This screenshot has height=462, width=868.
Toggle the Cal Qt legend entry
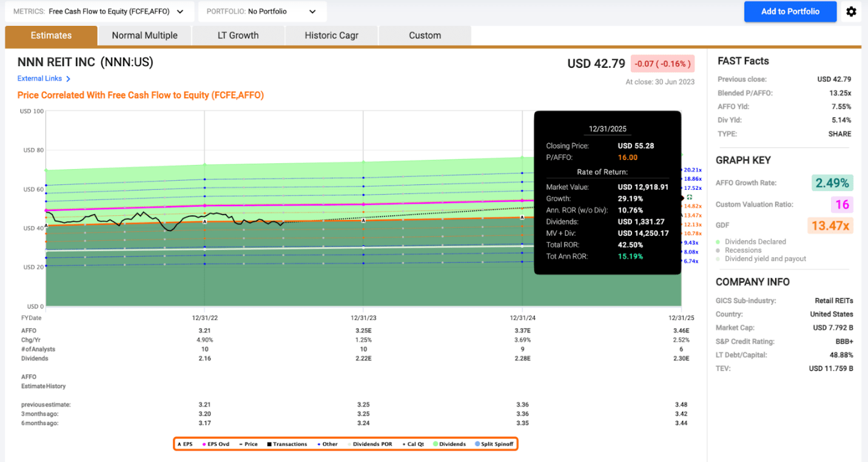413,444
